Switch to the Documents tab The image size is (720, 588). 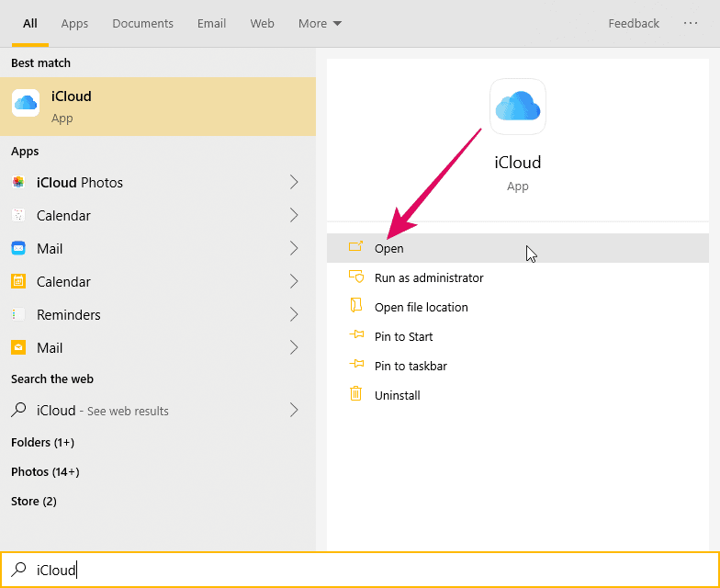click(x=143, y=24)
